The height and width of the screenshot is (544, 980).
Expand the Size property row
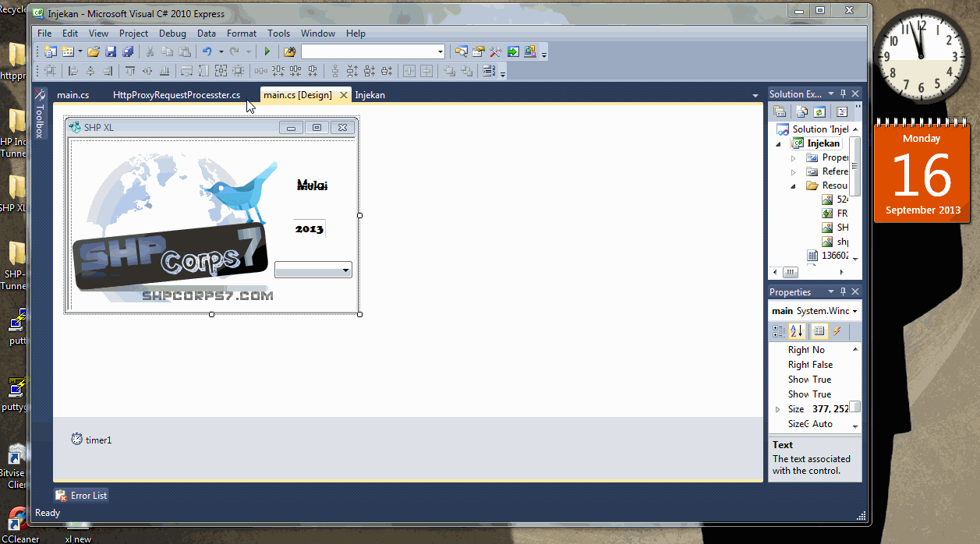tap(777, 409)
